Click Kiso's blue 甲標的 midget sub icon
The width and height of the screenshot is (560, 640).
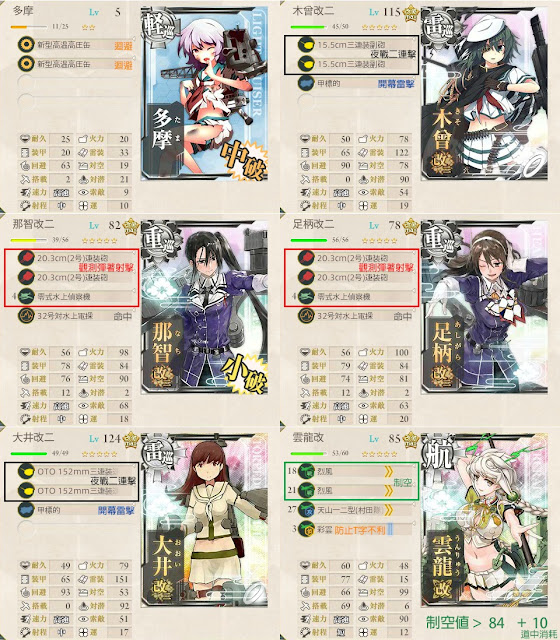[x=306, y=83]
